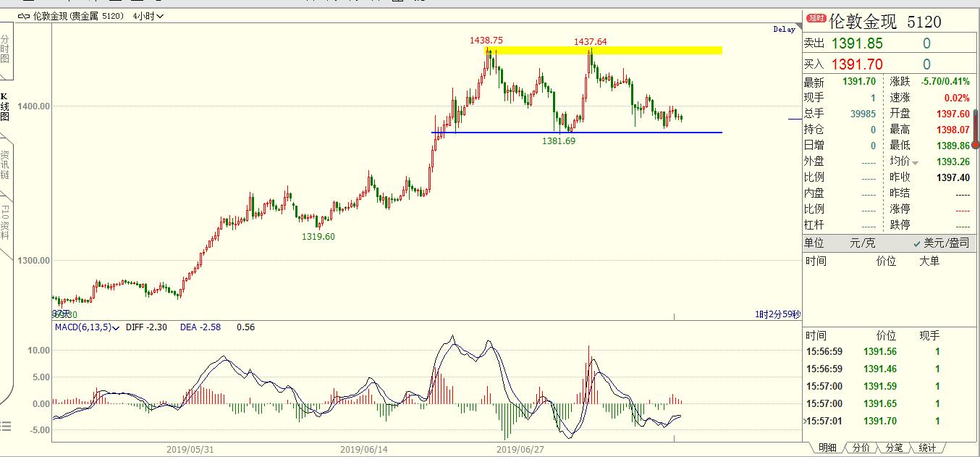The height and width of the screenshot is (457, 980).
Task: Click the 1300.00 price axis label
Action: tap(33, 260)
